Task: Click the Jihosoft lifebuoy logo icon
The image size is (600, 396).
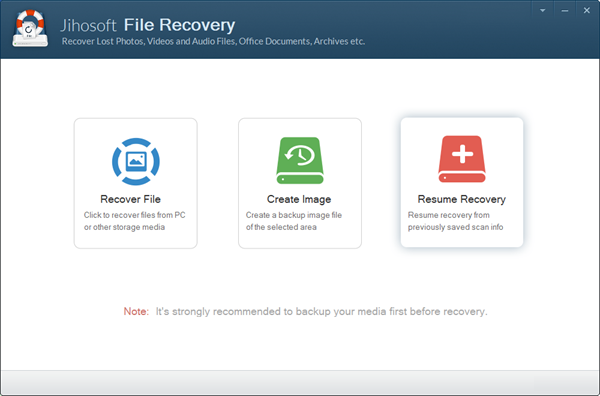Action: [30, 29]
